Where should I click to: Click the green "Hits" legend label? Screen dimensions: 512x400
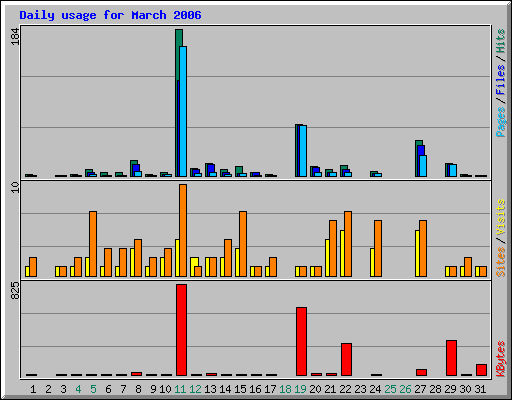coord(500,41)
